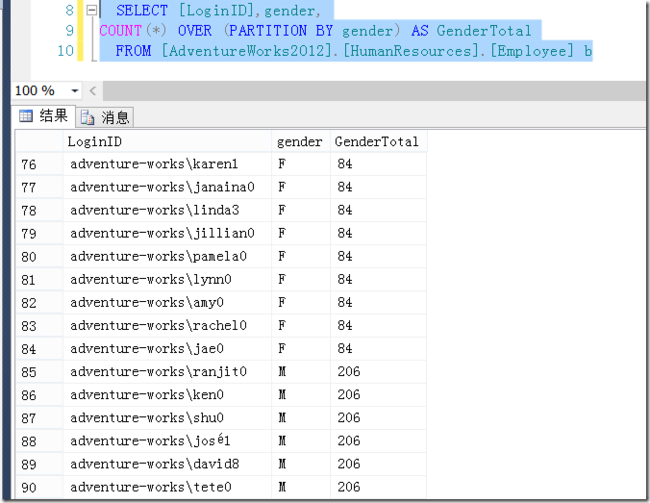
Task: Select the top-left corner header cell of grid
Action: pos(39,141)
